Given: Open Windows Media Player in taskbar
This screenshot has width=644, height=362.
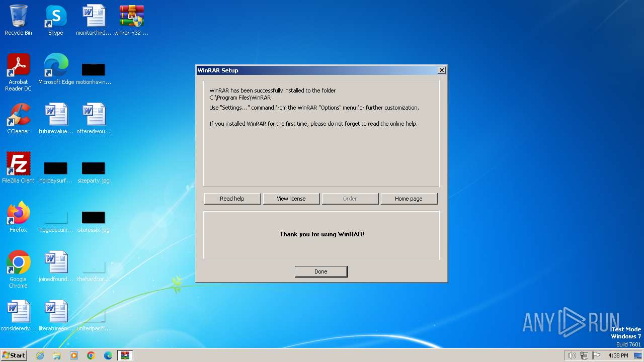Looking at the screenshot, I should [74, 355].
